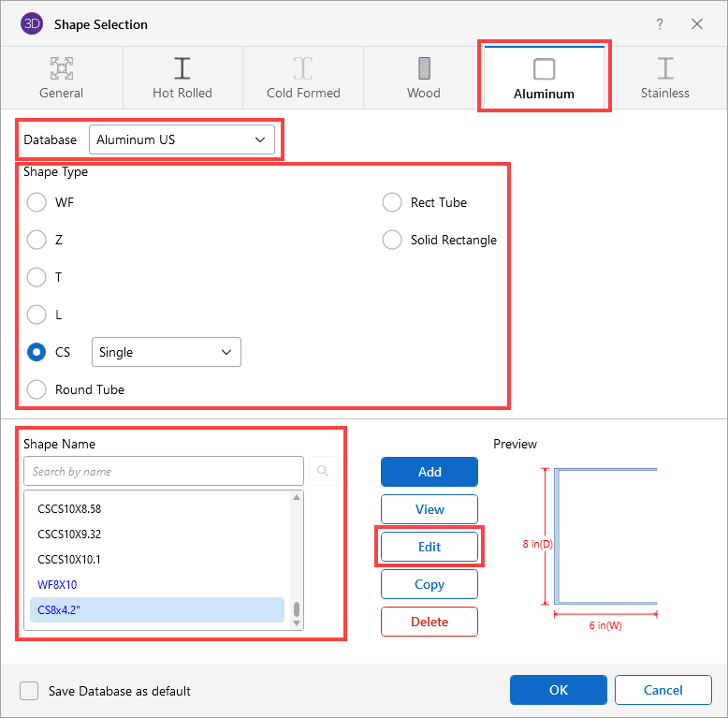Switch to the Aluminum tab
This screenshot has height=718, width=728.
coord(544,77)
